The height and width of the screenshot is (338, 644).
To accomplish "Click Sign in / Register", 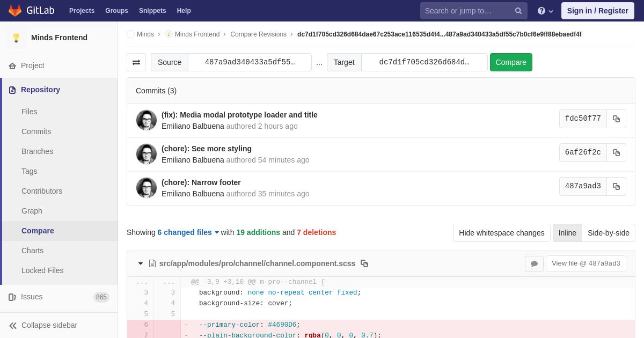I will click(x=597, y=11).
